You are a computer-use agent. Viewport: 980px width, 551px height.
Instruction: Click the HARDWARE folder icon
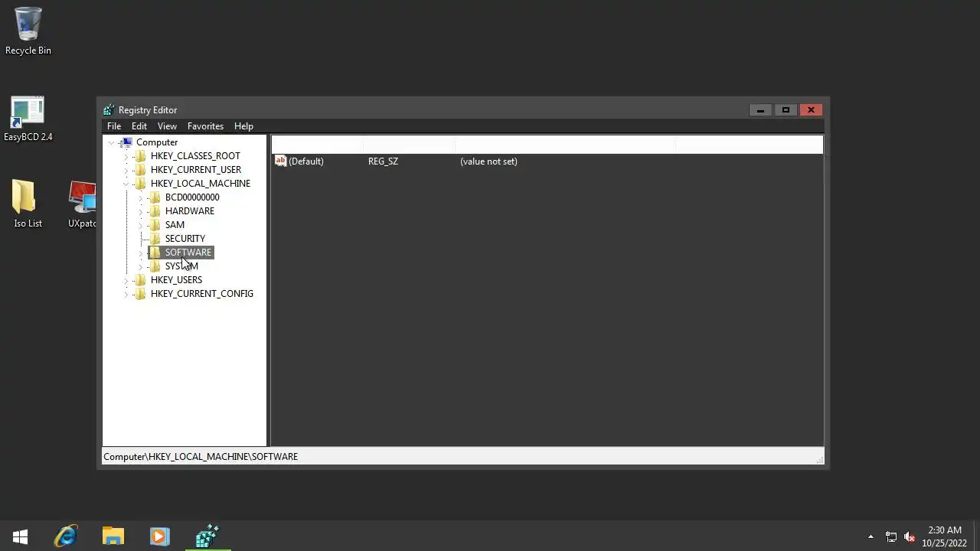click(x=155, y=211)
